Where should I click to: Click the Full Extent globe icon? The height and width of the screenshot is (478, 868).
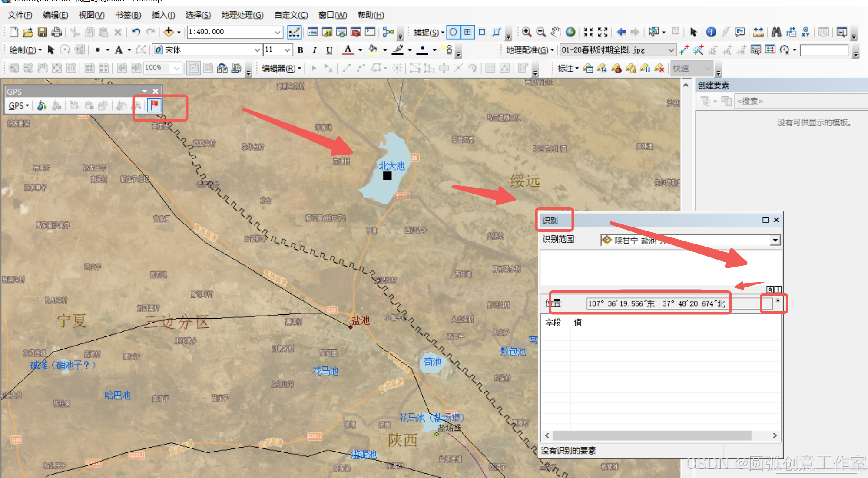point(570,32)
